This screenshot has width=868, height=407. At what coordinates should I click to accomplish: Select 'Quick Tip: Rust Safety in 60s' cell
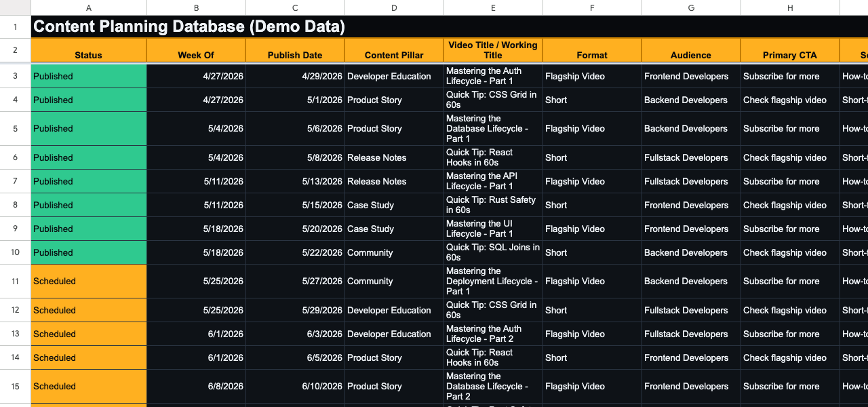point(493,205)
